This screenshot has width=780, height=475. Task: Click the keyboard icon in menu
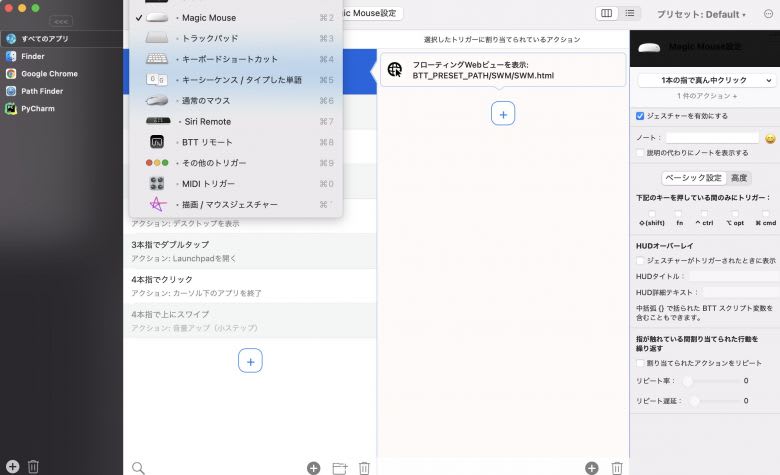(x=157, y=59)
